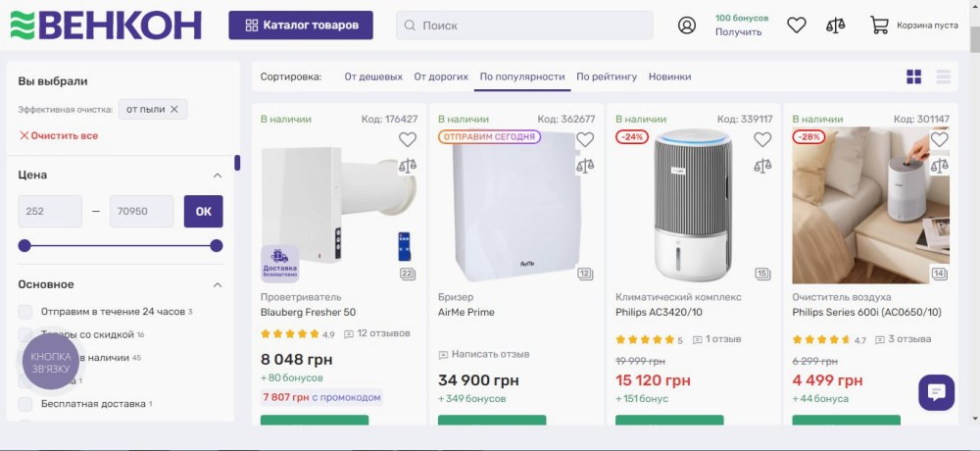Open the user account profile icon
The image size is (980, 451).
(687, 25)
